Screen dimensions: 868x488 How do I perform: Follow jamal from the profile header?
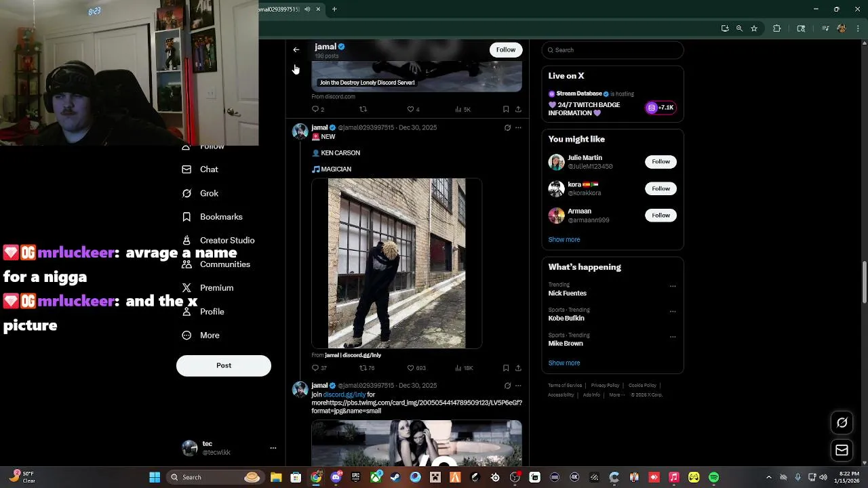click(505, 49)
